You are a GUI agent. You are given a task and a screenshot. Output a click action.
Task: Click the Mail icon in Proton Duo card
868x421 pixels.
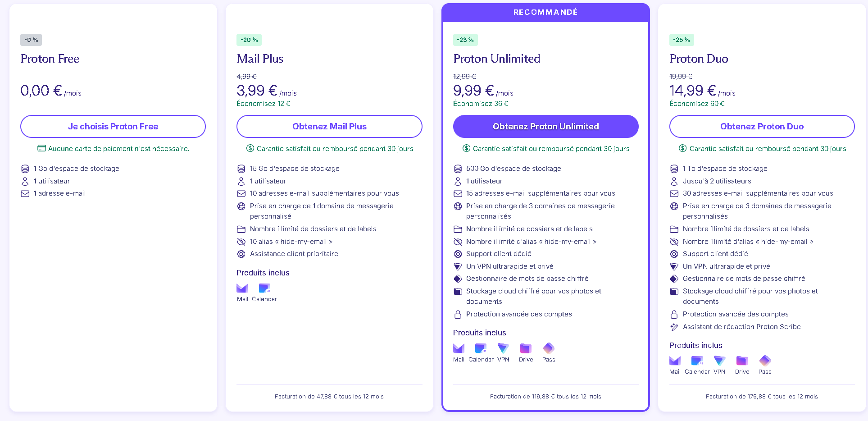click(675, 361)
